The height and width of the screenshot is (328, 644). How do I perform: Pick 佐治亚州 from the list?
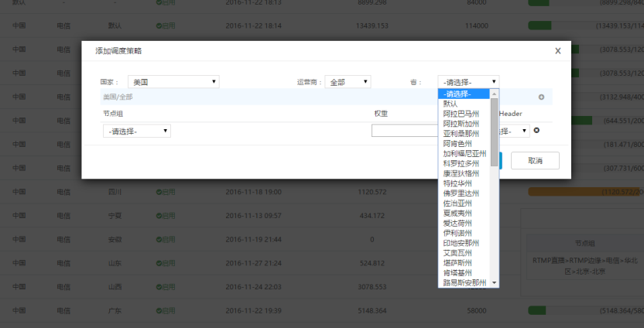pos(464,203)
